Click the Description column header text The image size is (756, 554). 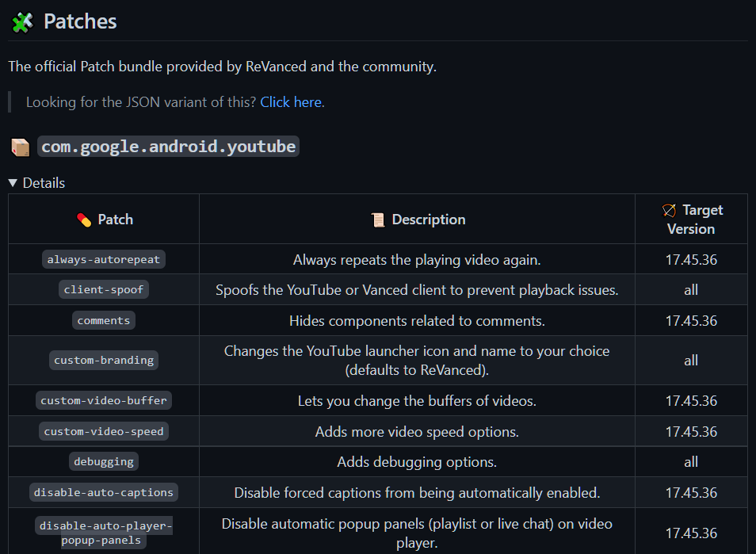coord(429,220)
